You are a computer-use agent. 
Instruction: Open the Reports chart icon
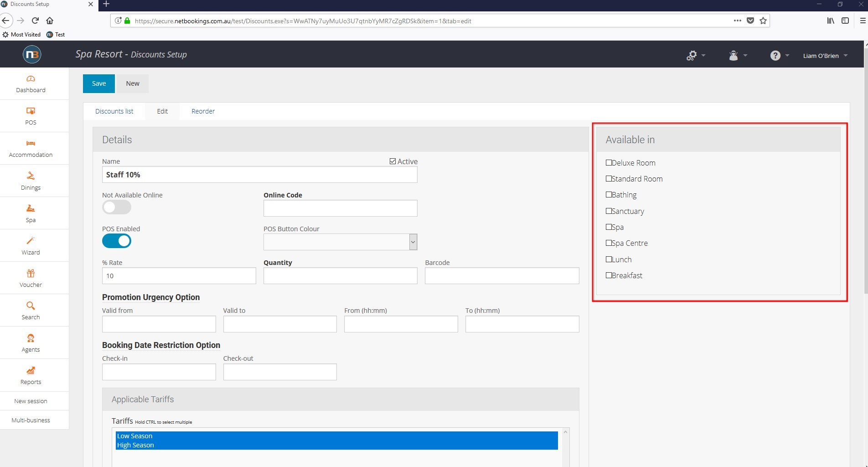(31, 370)
